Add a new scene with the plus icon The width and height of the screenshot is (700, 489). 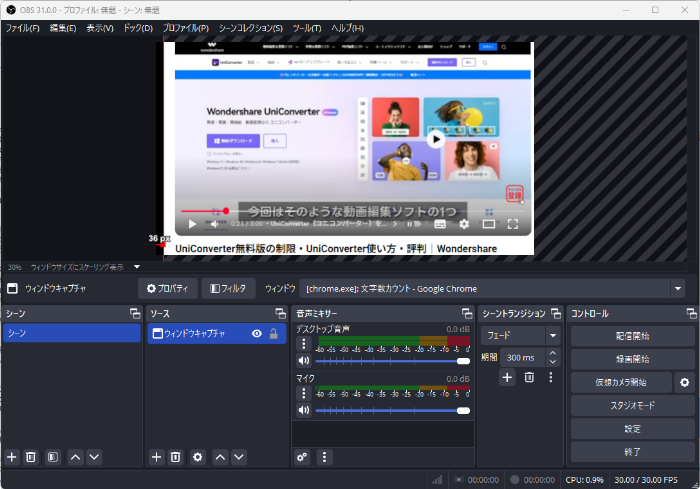pyautogui.click(x=12, y=457)
